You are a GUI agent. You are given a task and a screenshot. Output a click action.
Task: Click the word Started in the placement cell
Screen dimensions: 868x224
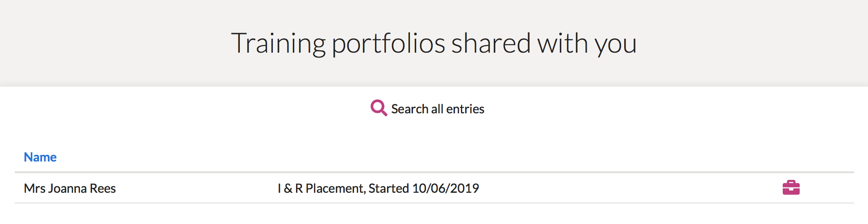388,188
